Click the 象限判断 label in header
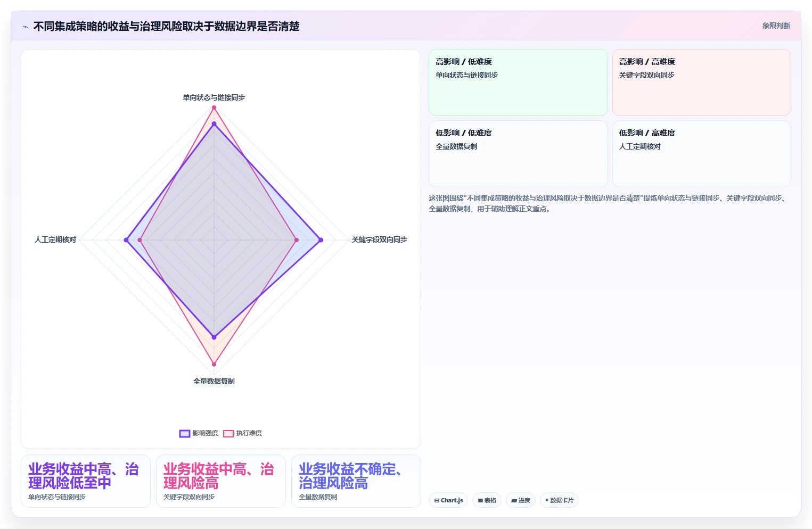This screenshot has width=812, height=529. click(776, 26)
